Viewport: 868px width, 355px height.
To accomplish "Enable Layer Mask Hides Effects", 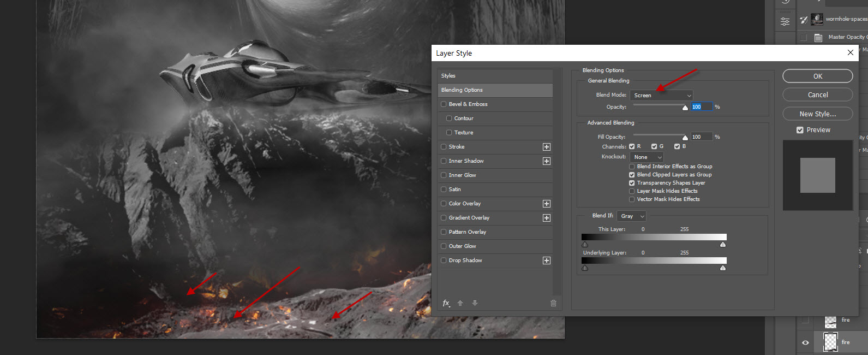I will click(x=632, y=191).
